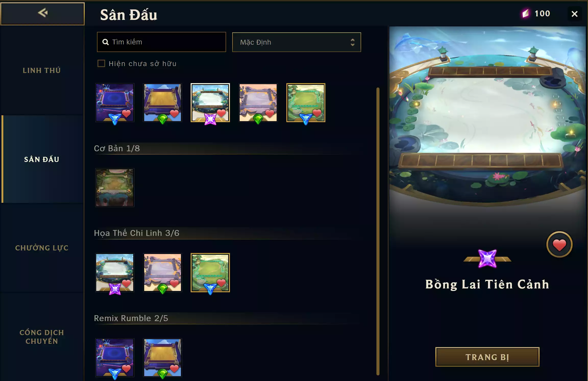The height and width of the screenshot is (381, 588).
Task: Click the double-arrow back icon
Action: pos(43,12)
